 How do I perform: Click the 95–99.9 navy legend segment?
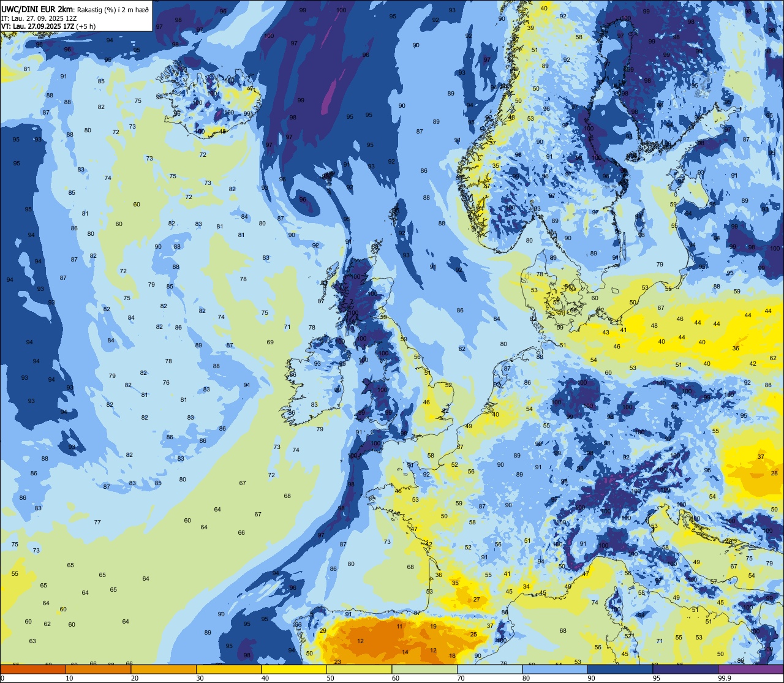pyautogui.click(x=685, y=669)
